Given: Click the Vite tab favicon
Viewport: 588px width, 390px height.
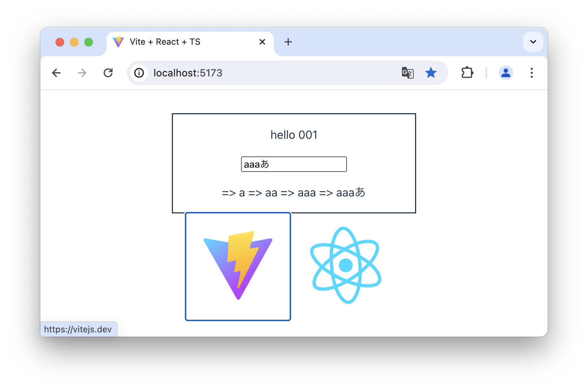Looking at the screenshot, I should (118, 42).
